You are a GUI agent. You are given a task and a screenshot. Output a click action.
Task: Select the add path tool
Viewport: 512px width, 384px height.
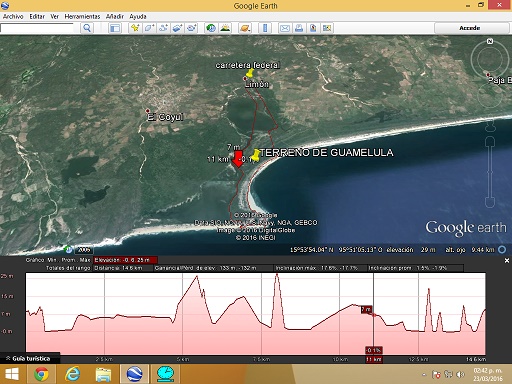pos(163,28)
